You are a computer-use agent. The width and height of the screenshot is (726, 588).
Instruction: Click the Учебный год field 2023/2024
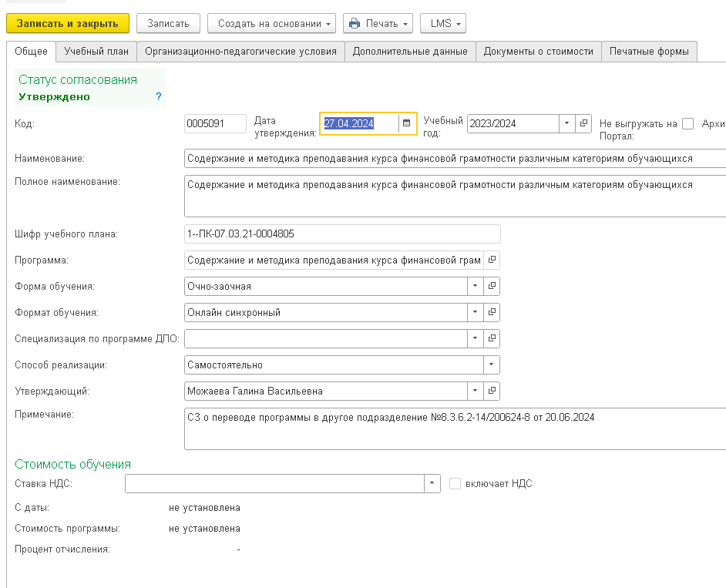coord(513,123)
